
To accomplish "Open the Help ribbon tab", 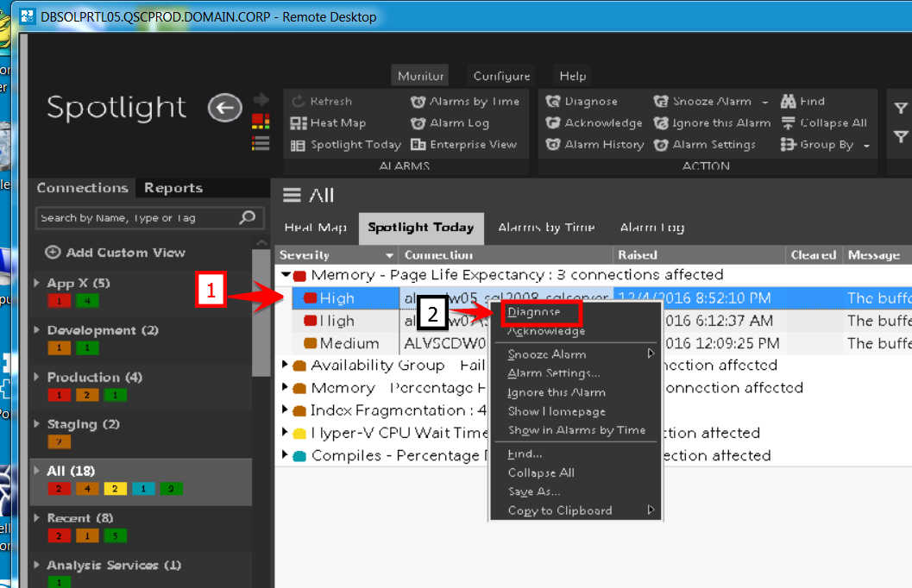I will point(572,76).
